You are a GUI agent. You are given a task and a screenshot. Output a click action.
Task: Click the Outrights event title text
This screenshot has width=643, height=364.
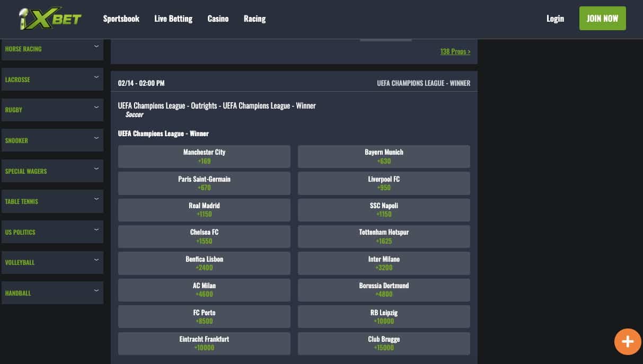217,105
